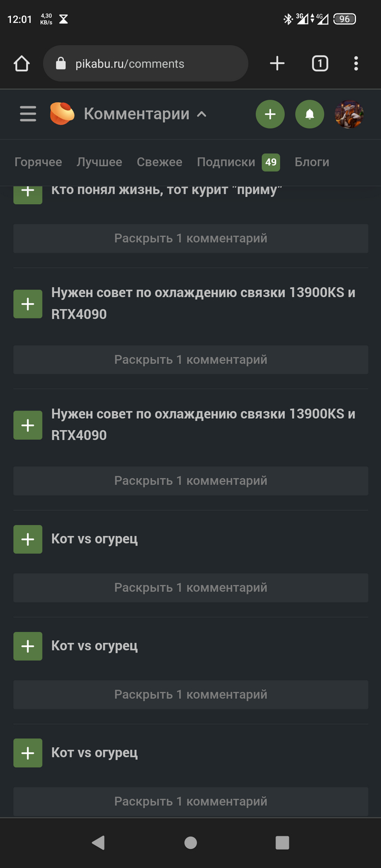The width and height of the screenshot is (381, 868).
Task: Toggle plus button beside the last "Кот vs огурец"
Action: click(x=28, y=753)
